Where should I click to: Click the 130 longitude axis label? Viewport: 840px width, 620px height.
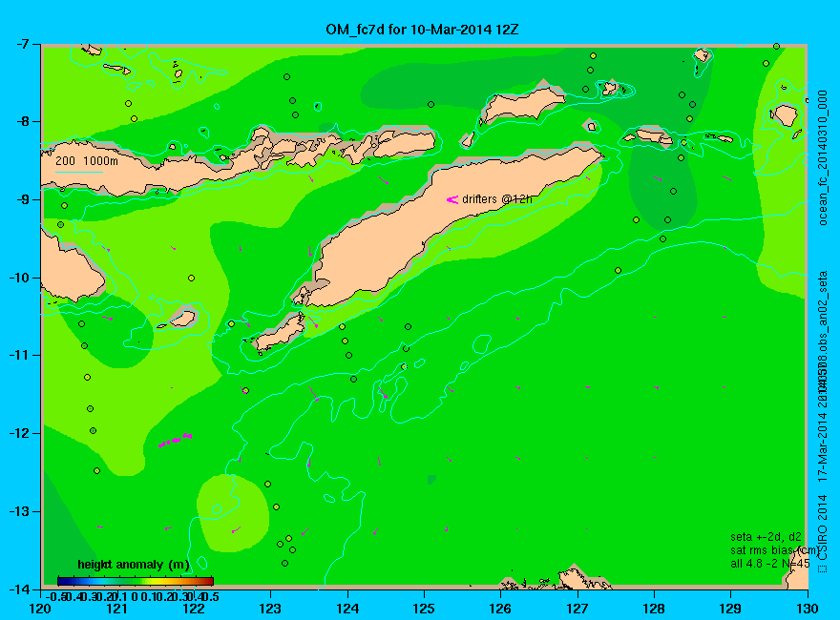(x=808, y=609)
